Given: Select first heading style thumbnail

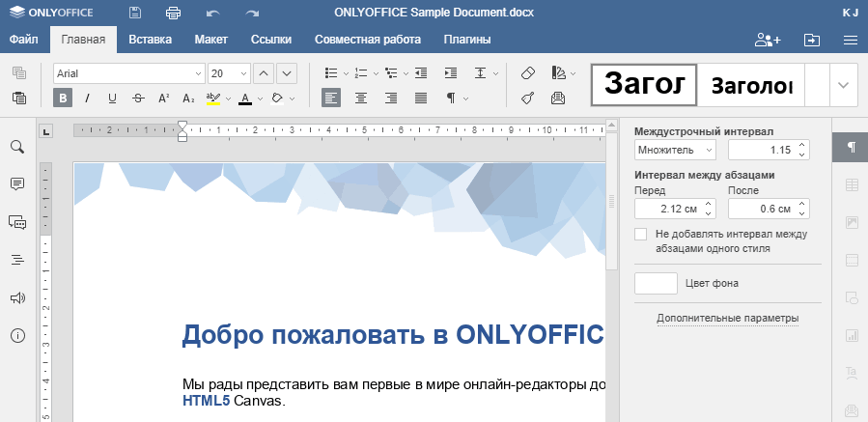Looking at the screenshot, I should 644,85.
